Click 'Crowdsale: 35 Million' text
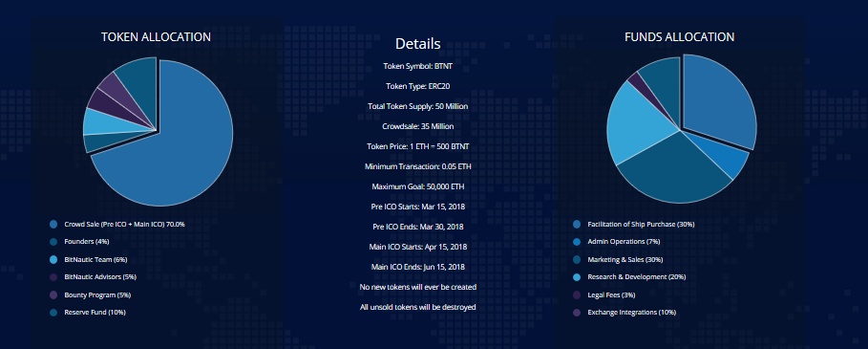This screenshot has height=349, width=868. coord(418,126)
